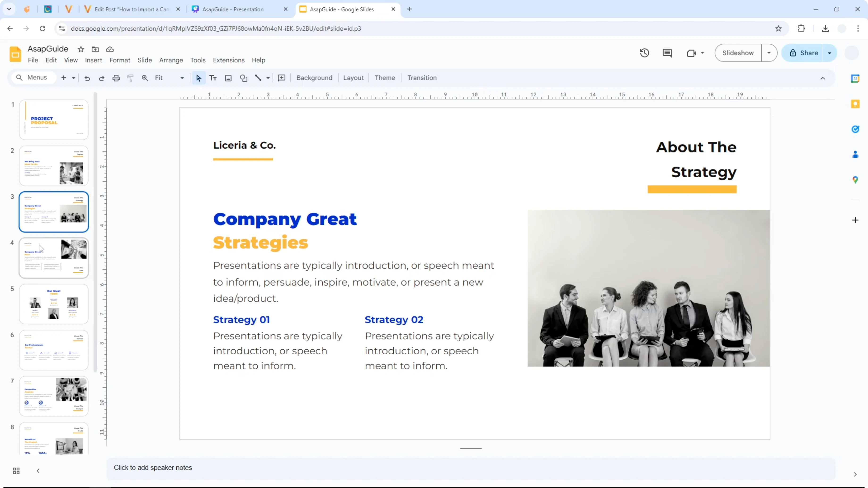Open version history clock icon
Screen dimensions: 868x488
[x=644, y=53]
